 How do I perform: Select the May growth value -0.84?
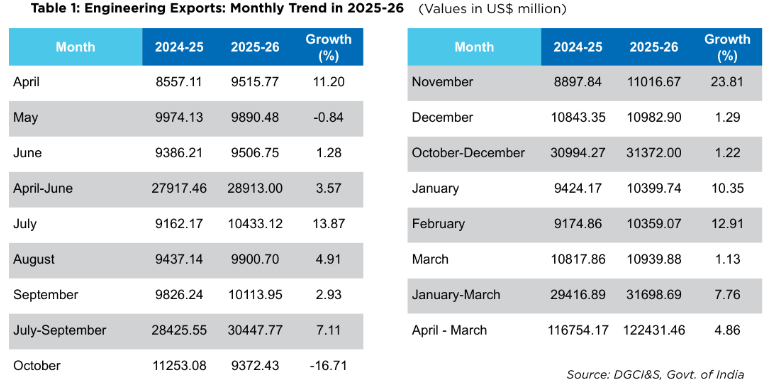pos(327,118)
